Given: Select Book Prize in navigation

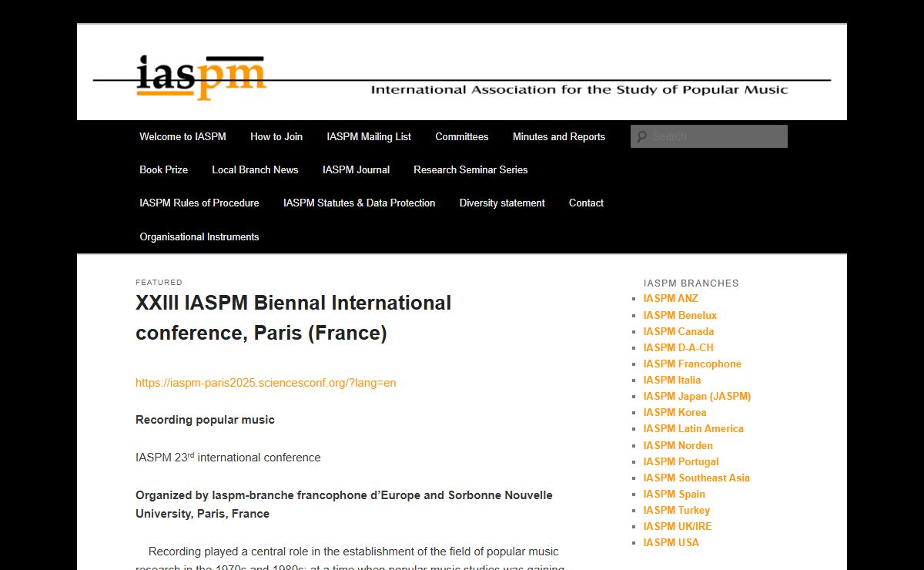Looking at the screenshot, I should click(x=163, y=169).
